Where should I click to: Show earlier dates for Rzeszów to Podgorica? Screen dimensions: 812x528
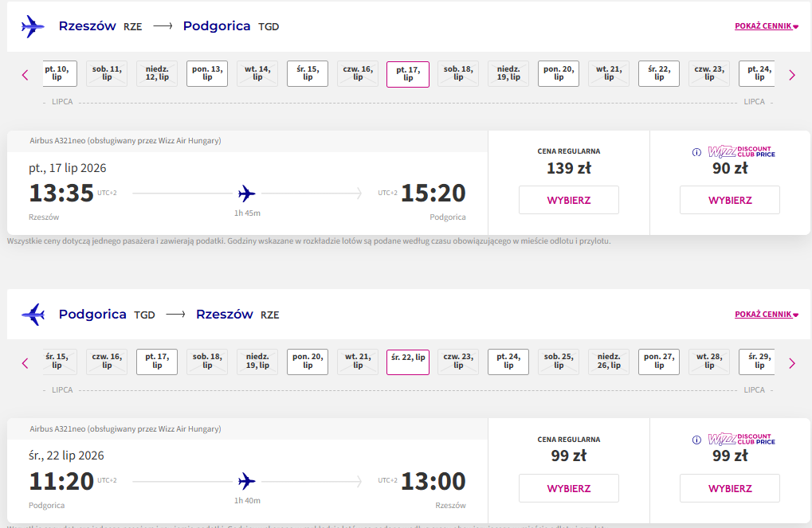click(x=25, y=75)
